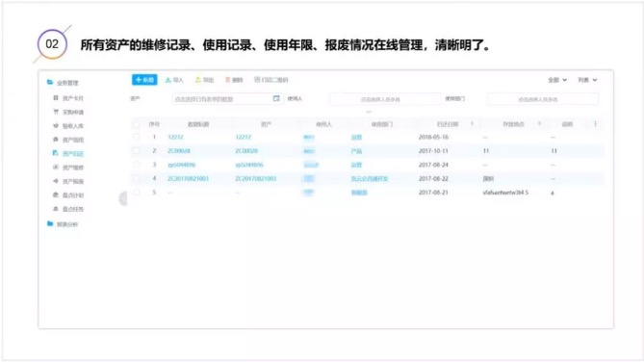This screenshot has width=644, height=362.
Task: Click the export icon with yellow arrow
Action: (x=198, y=80)
